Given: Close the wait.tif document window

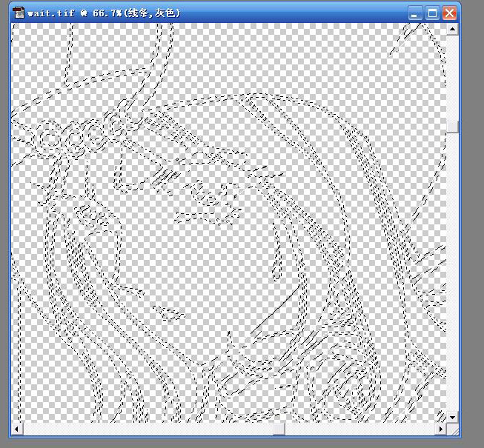Looking at the screenshot, I should [449, 13].
